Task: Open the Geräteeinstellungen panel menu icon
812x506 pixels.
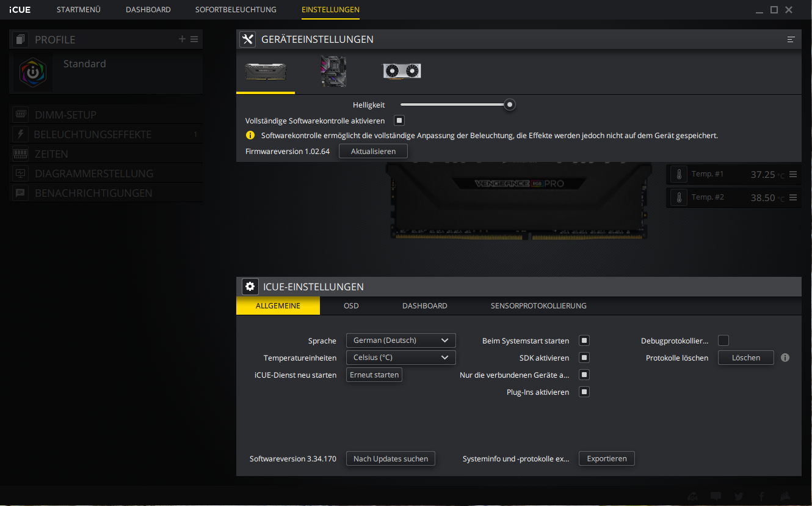Action: pyautogui.click(x=791, y=39)
